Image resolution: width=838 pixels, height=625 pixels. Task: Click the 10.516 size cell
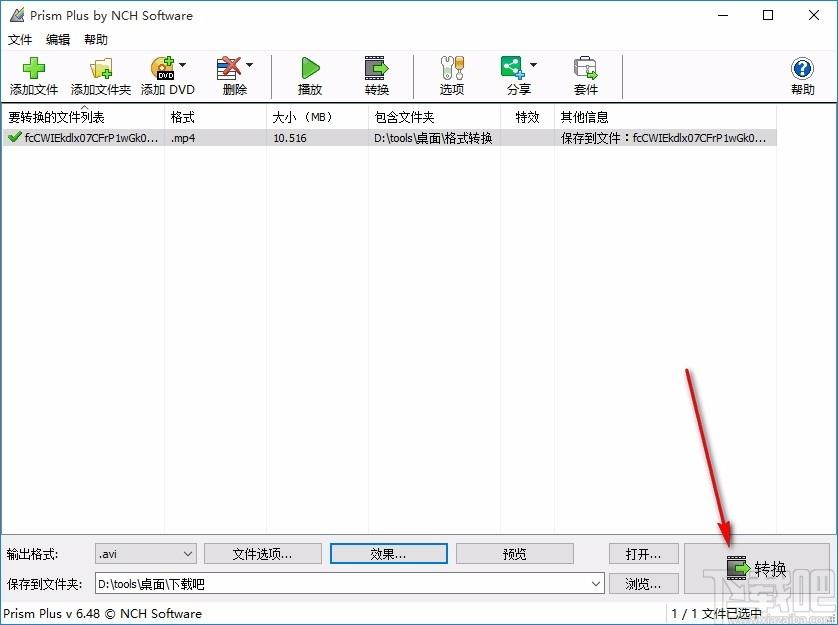point(290,138)
